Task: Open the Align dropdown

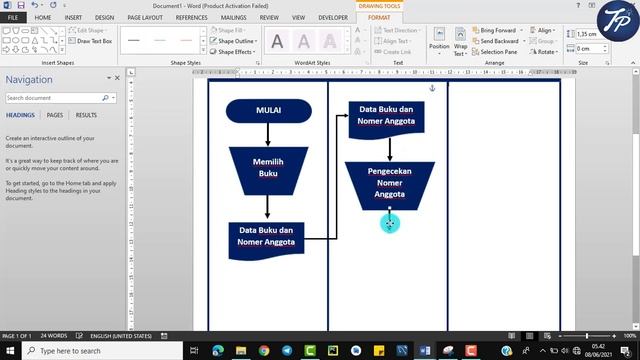Action: coord(543,30)
